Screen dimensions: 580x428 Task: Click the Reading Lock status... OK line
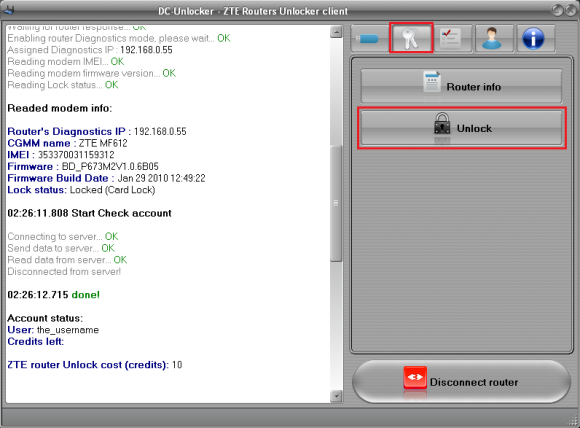click(x=63, y=85)
